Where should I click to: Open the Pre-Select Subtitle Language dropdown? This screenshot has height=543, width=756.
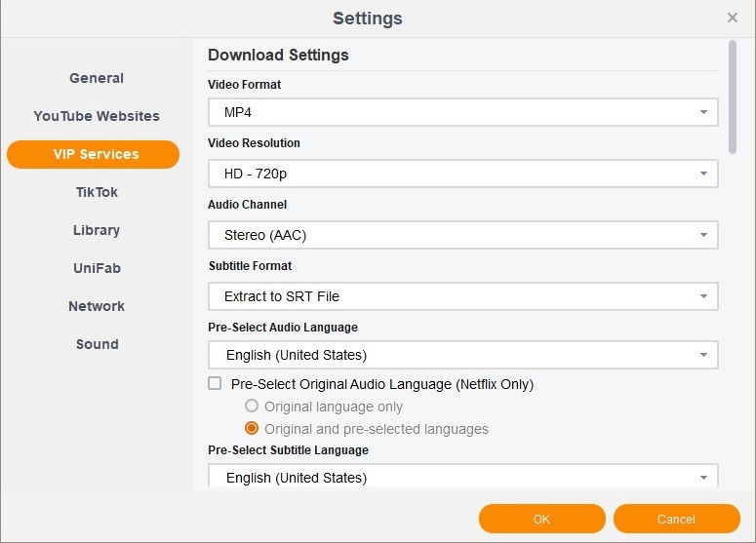click(462, 476)
